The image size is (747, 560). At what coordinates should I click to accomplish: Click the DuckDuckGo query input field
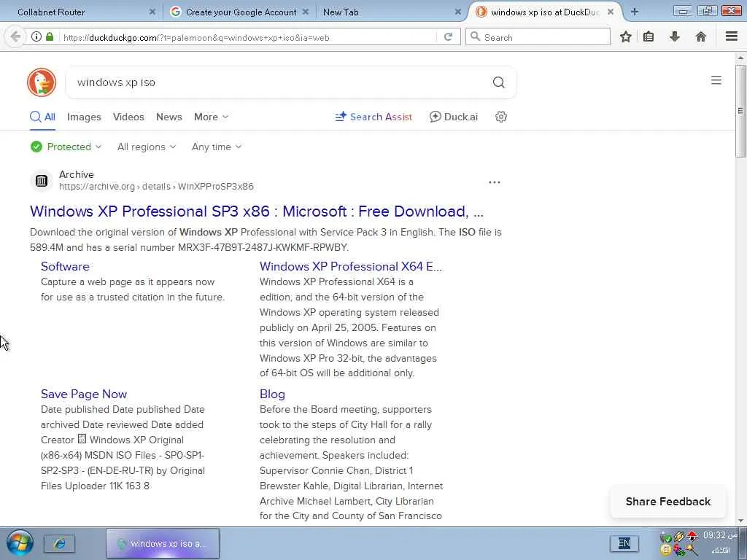coord(281,82)
